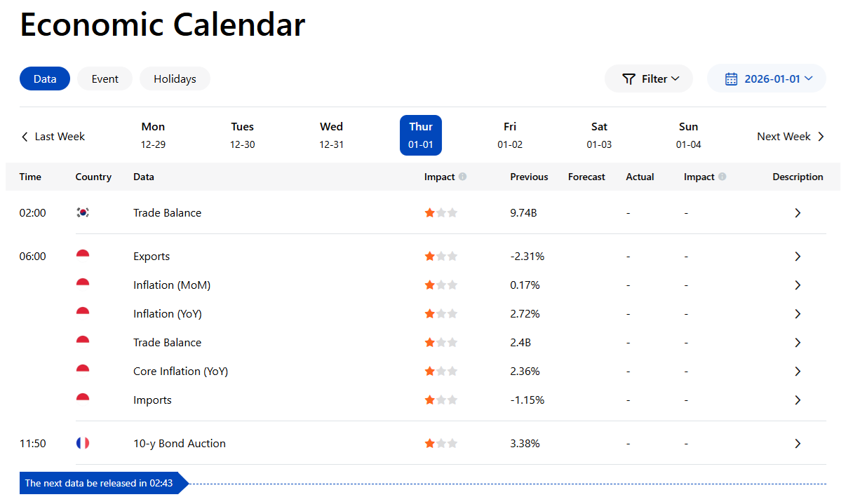848x504 pixels.
Task: Select the Data tab
Action: click(x=45, y=79)
